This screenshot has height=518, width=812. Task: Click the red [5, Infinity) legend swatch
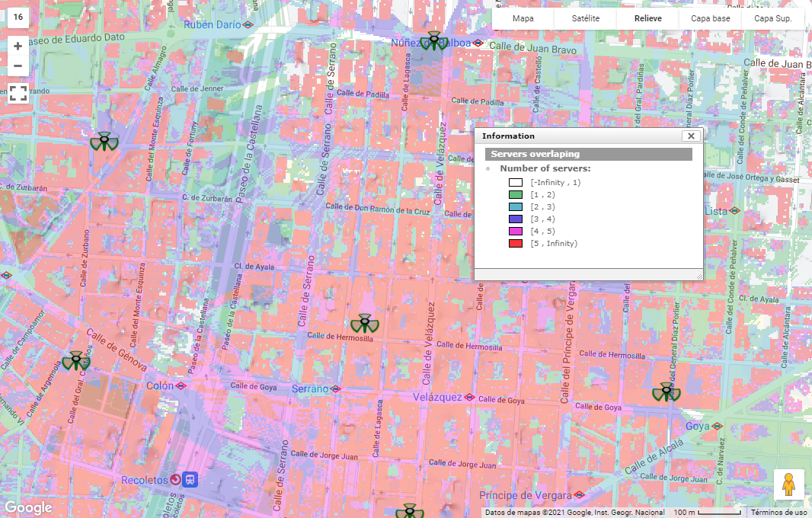click(516, 244)
